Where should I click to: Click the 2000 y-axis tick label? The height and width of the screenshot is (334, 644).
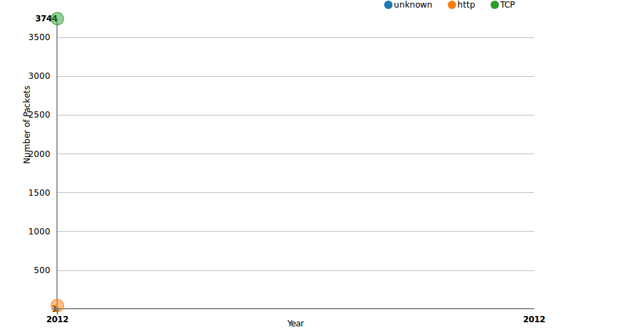[x=39, y=154]
